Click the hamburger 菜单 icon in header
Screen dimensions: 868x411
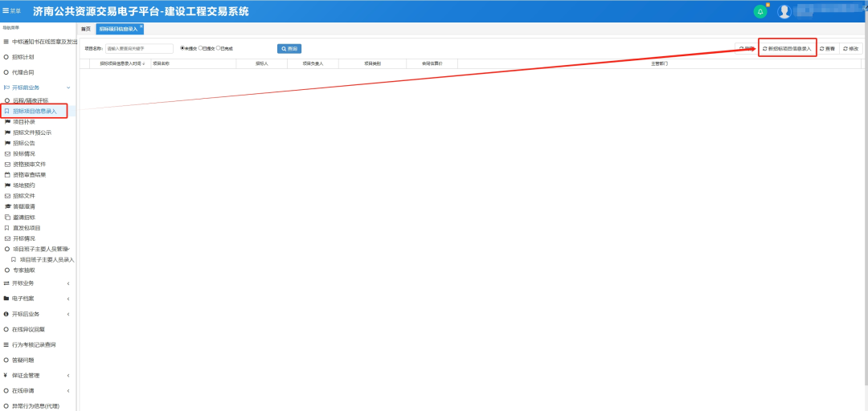[x=6, y=11]
